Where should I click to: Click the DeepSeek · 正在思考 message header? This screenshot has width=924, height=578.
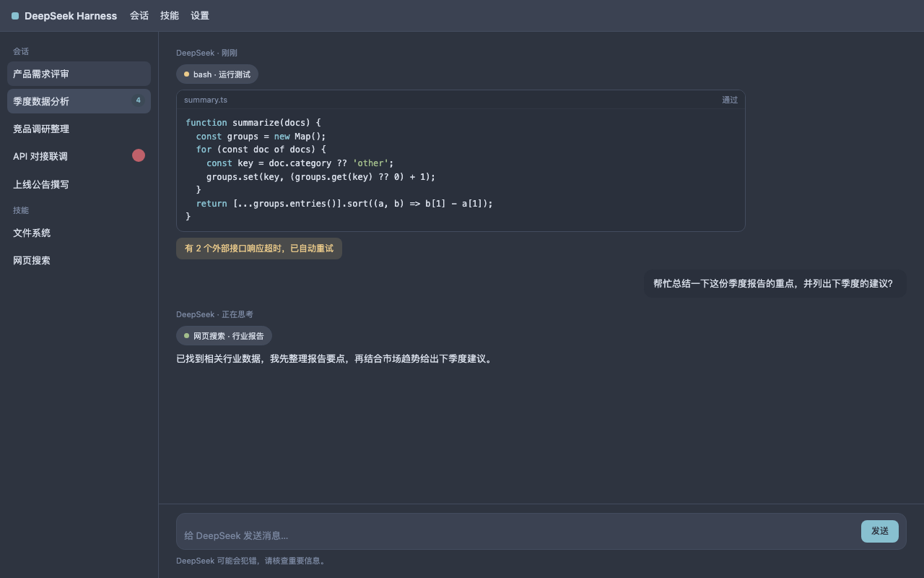tap(214, 314)
